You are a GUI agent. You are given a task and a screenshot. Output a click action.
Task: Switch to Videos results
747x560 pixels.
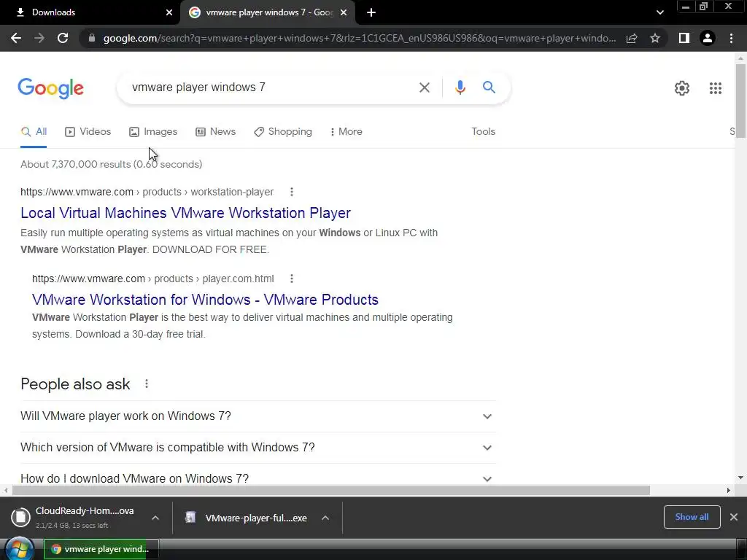88,132
